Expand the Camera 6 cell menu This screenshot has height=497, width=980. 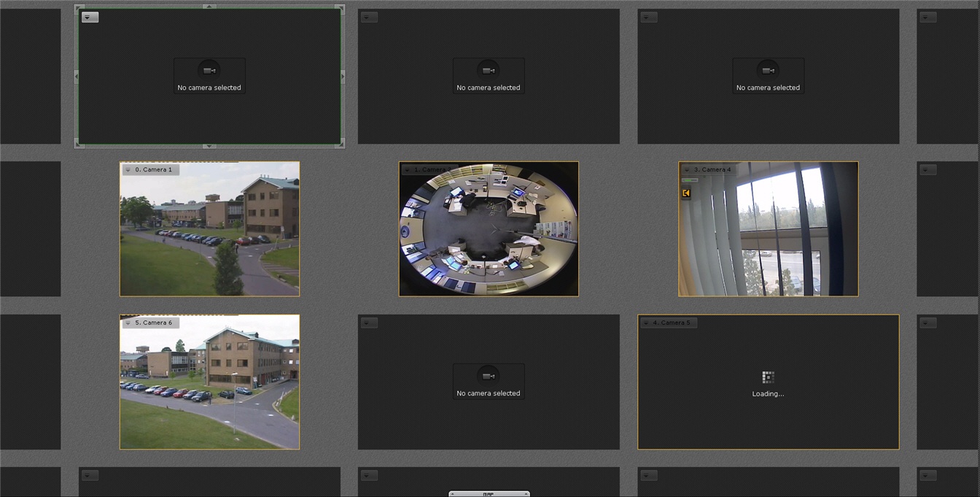[x=128, y=323]
